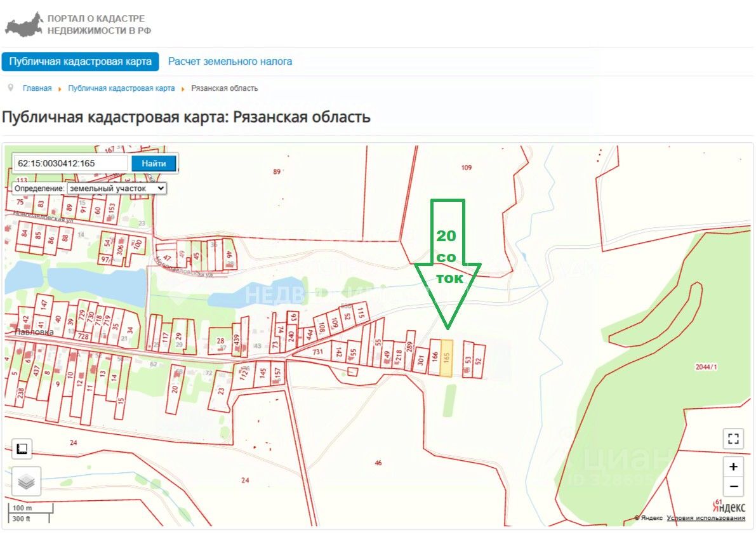This screenshot has height=537, width=756.
Task: Open 'Публичная кадастровая карта' breadcrumb link
Action: [121, 88]
